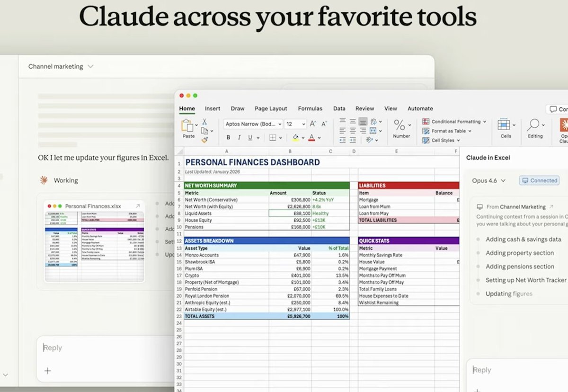Viewport: 568px width, 392px height.
Task: Open the View tab
Action: 390,108
